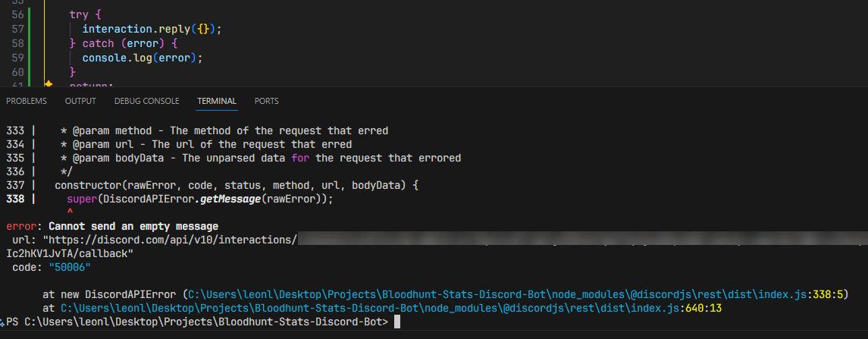
Task: Click the green git change bar beside line 58
Action: (x=29, y=43)
